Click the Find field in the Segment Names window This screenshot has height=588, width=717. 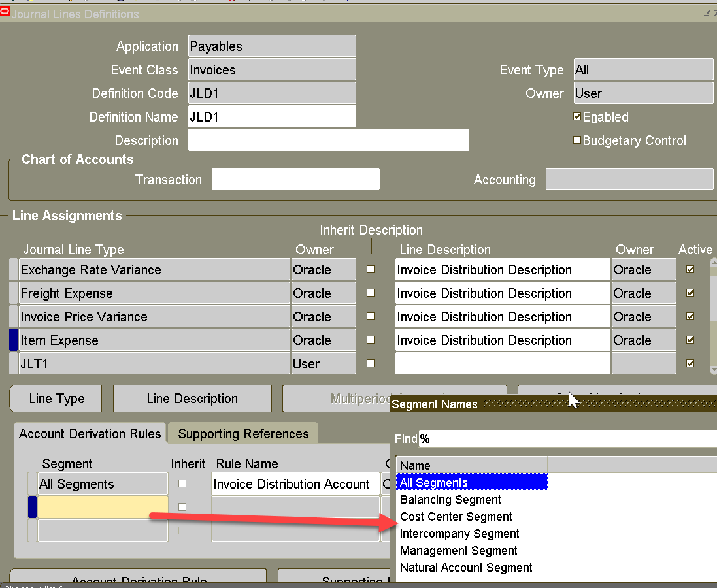[x=567, y=438]
